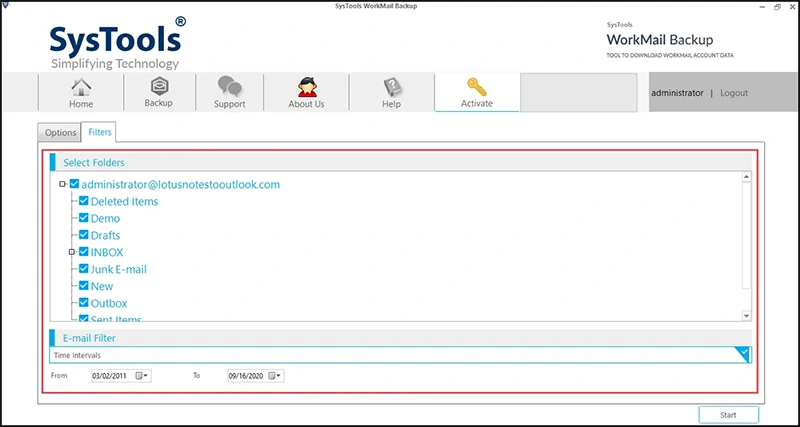Open calendar icon of From date
The width and height of the screenshot is (800, 427).
tap(139, 376)
